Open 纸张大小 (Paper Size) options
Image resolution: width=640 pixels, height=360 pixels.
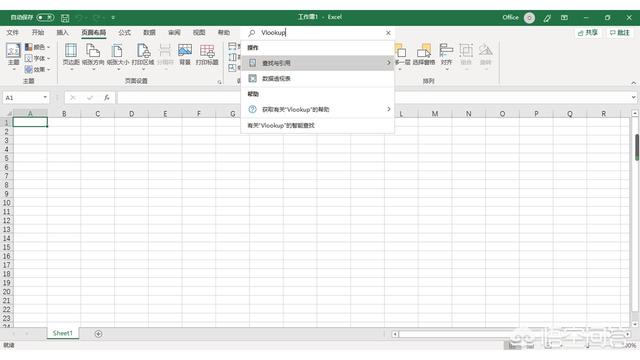coord(118,56)
